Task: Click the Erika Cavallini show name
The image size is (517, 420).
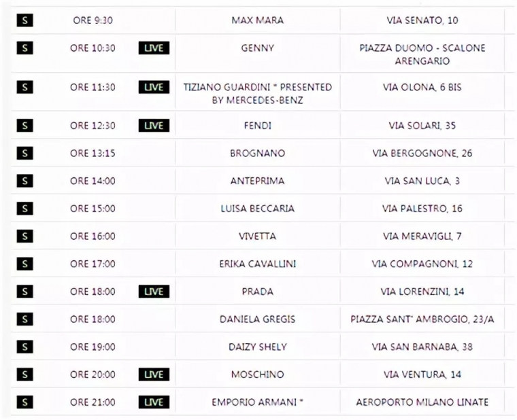Action: (257, 264)
